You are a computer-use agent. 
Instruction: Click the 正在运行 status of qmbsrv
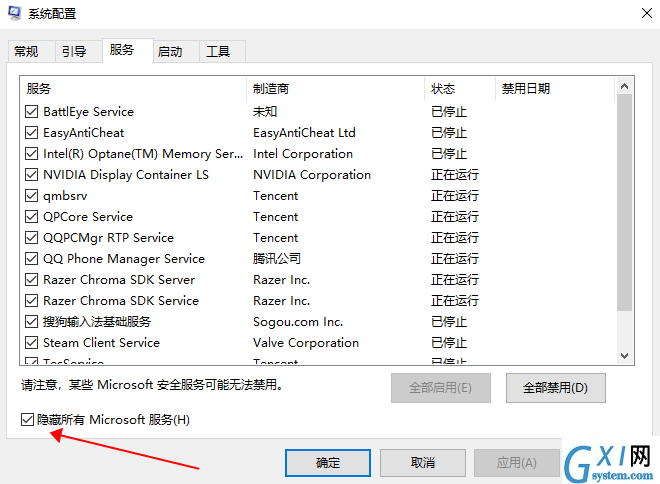(455, 196)
